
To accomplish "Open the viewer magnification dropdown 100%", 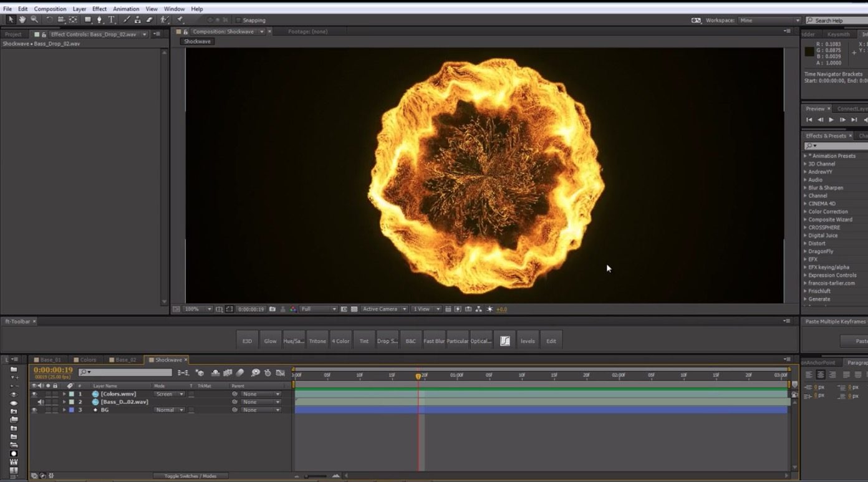I will pyautogui.click(x=198, y=309).
